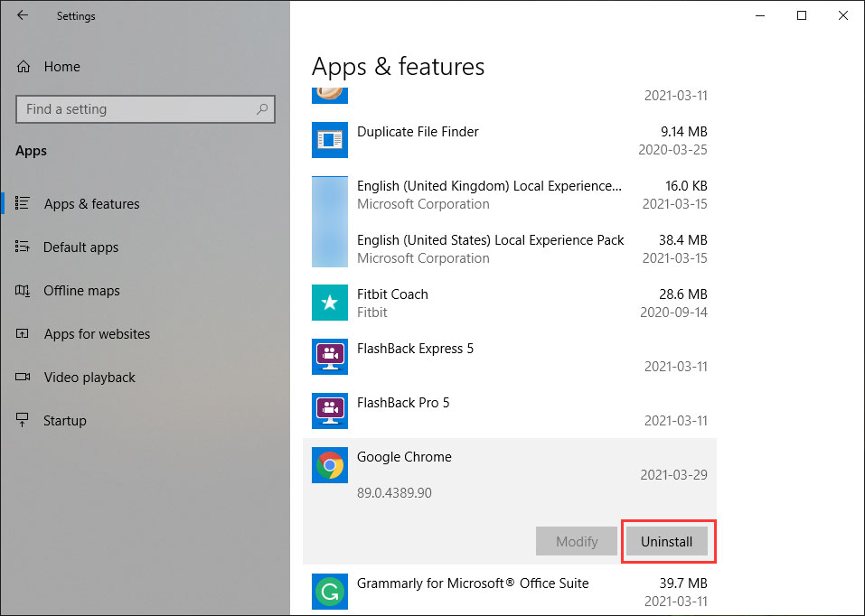
Task: Select the Default apps sidebar icon
Action: pyautogui.click(x=22, y=247)
